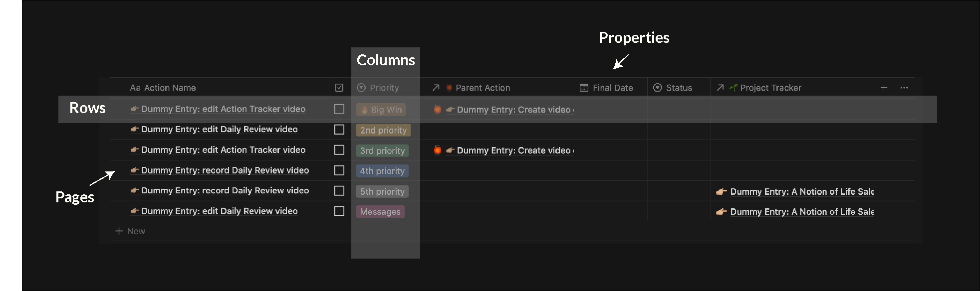
Task: Change the 5th priority tag
Action: pos(382,191)
